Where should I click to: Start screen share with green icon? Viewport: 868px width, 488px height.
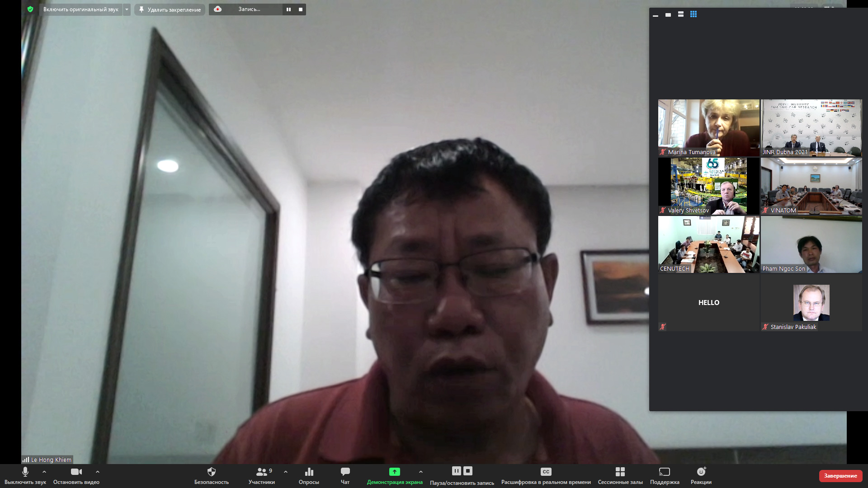click(394, 472)
